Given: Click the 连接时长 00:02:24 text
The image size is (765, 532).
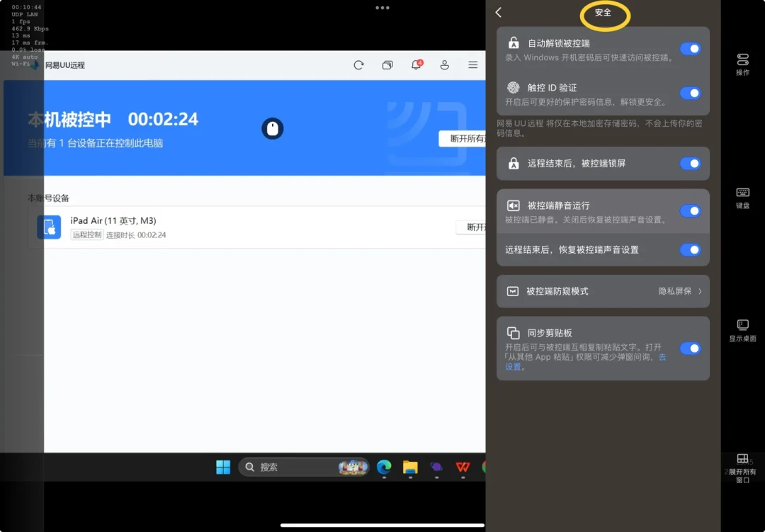Looking at the screenshot, I should point(136,235).
